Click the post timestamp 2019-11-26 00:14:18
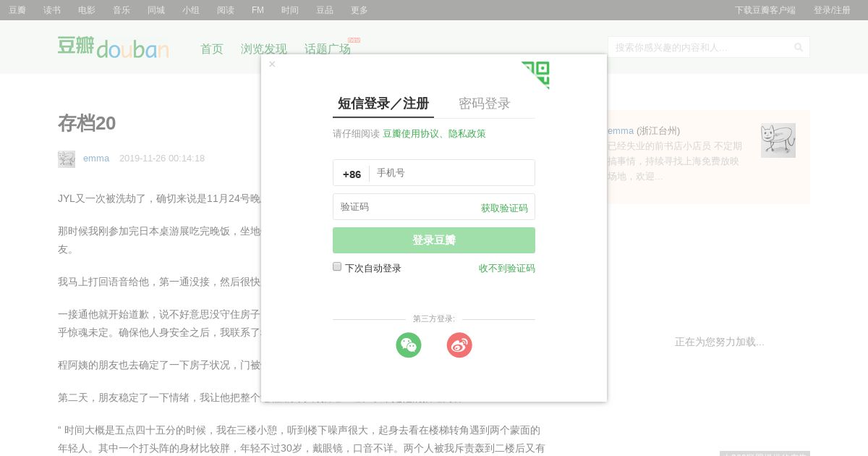 click(162, 159)
